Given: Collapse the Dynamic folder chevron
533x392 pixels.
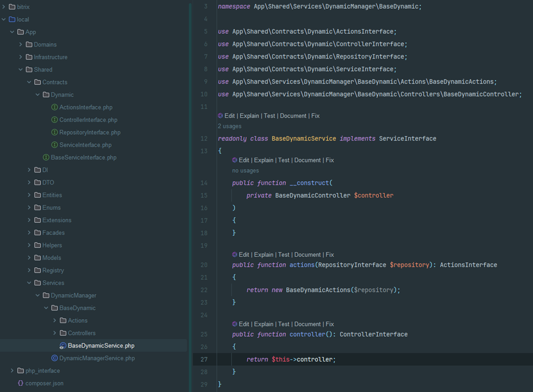Looking at the screenshot, I should 38,95.
